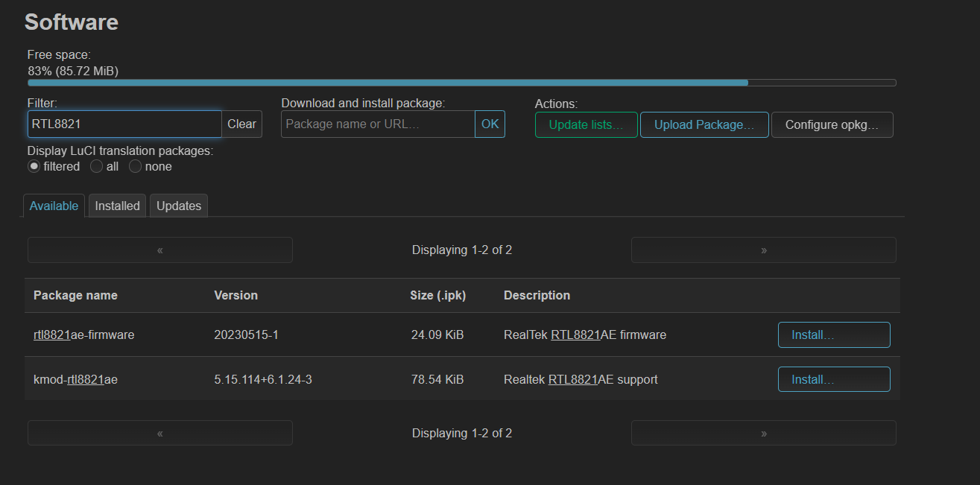Click version 5.15.114+6.1.24-3 cell
This screenshot has height=485, width=980.
click(263, 380)
